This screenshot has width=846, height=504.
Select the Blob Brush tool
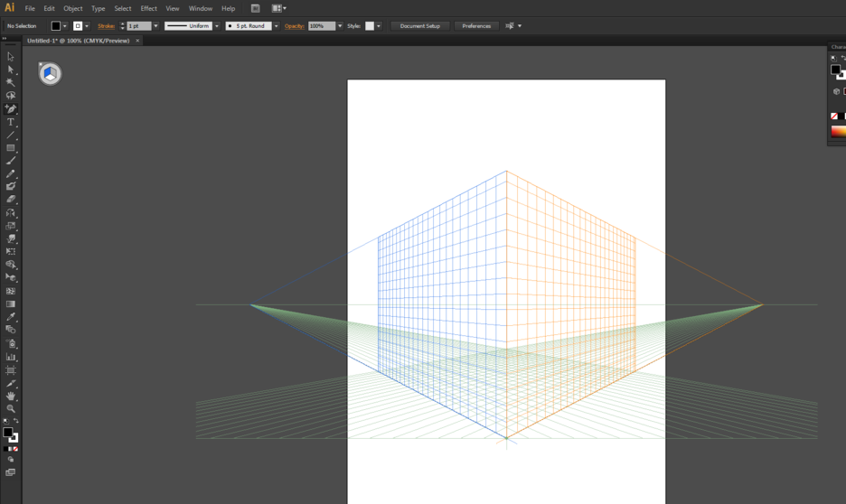[10, 186]
